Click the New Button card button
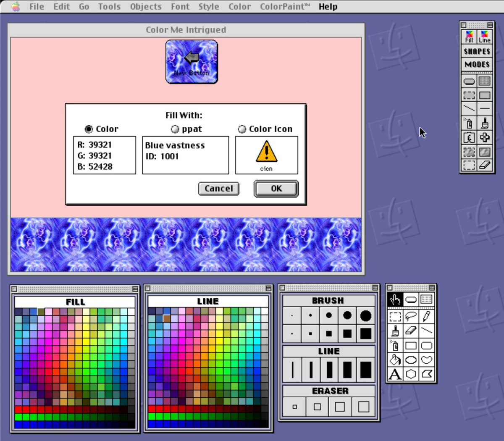The width and height of the screenshot is (504, 441). [x=192, y=62]
